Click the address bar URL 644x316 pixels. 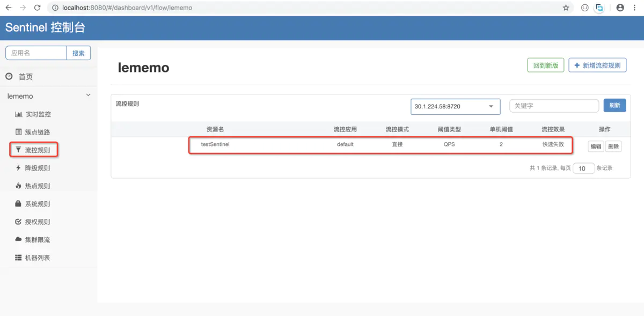[x=127, y=8]
